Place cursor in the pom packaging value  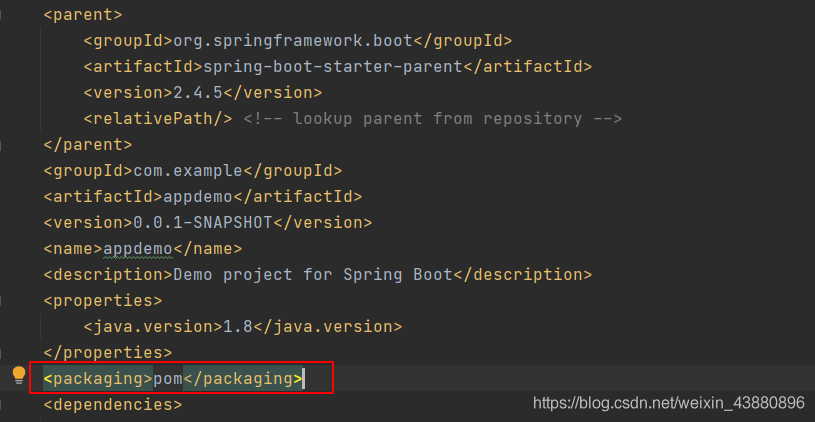point(168,379)
